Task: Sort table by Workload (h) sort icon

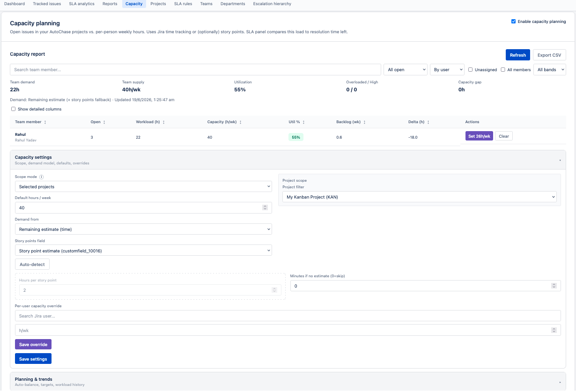Action: [x=163, y=122]
